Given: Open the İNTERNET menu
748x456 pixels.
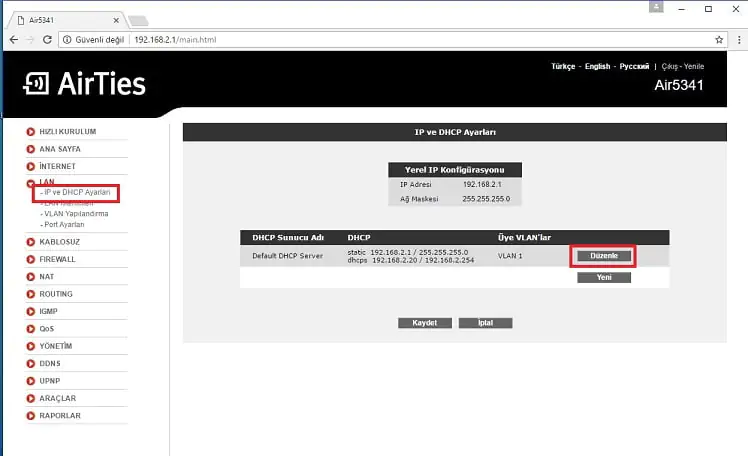Looking at the screenshot, I should pyautogui.click(x=57, y=166).
